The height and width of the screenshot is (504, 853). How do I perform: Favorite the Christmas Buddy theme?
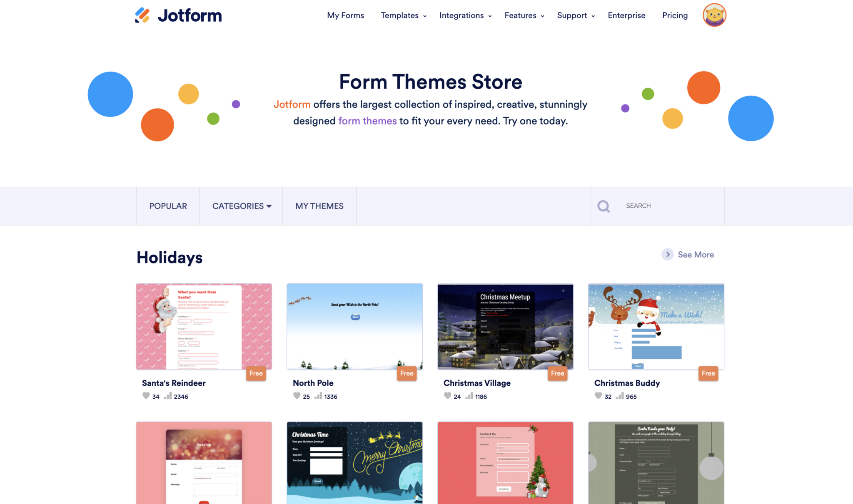tap(599, 396)
